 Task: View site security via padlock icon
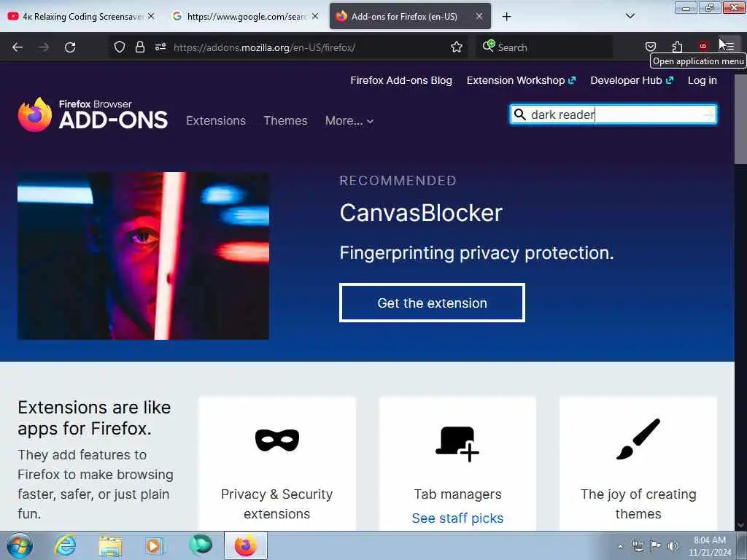(x=139, y=47)
